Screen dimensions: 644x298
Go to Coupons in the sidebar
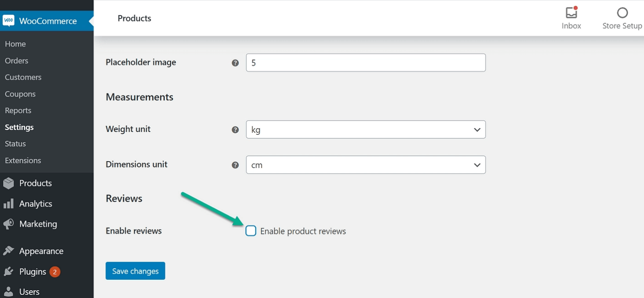20,94
